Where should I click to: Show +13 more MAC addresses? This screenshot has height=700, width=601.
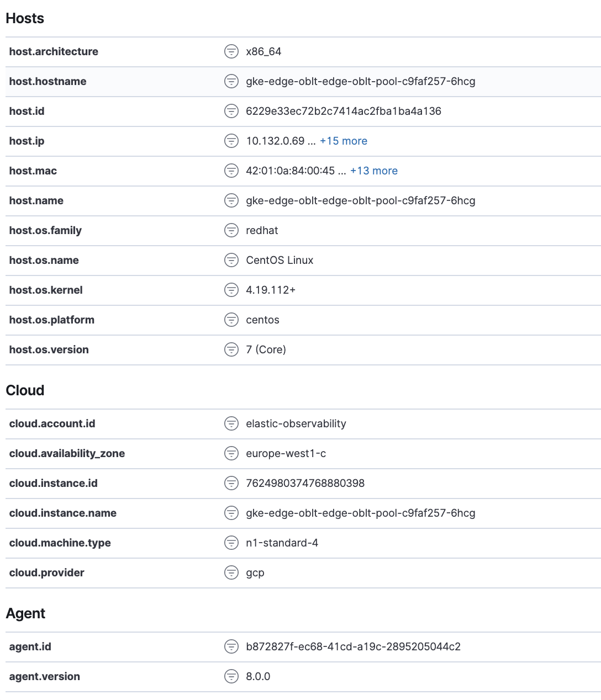pyautogui.click(x=374, y=171)
